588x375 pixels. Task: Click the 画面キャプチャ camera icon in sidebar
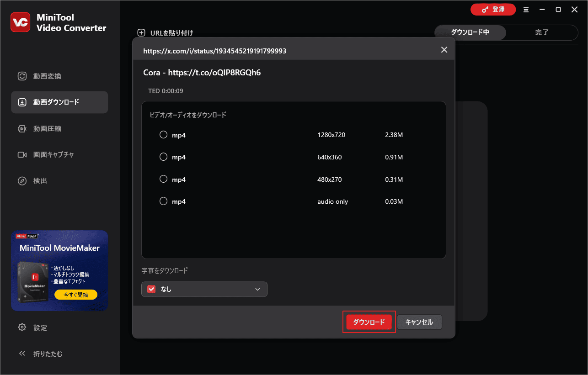22,155
